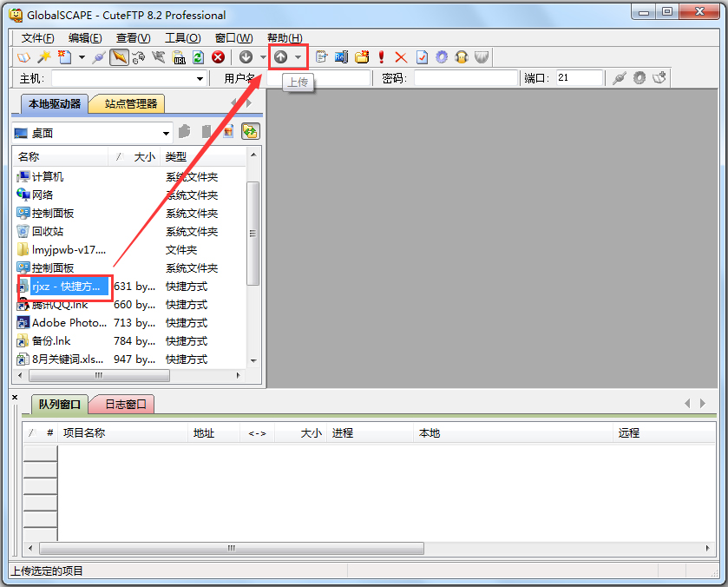Click the red exclamation Execute icon
Viewport: 728px width, 587px height.
point(381,57)
